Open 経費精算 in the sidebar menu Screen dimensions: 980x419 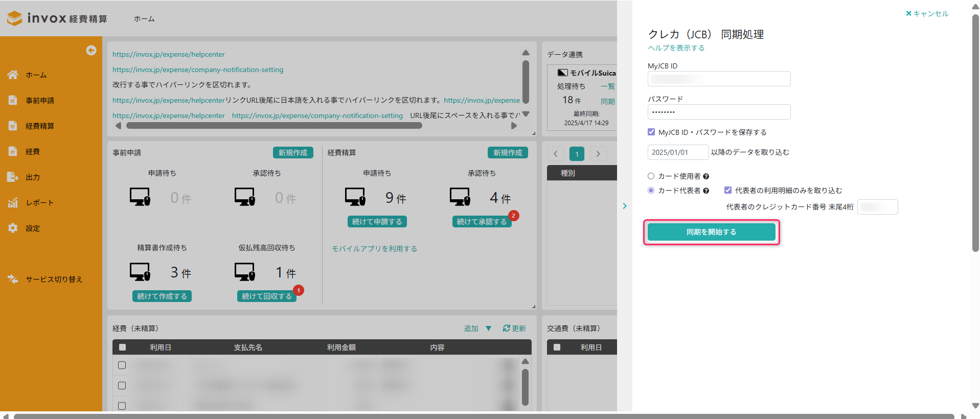[x=40, y=126]
